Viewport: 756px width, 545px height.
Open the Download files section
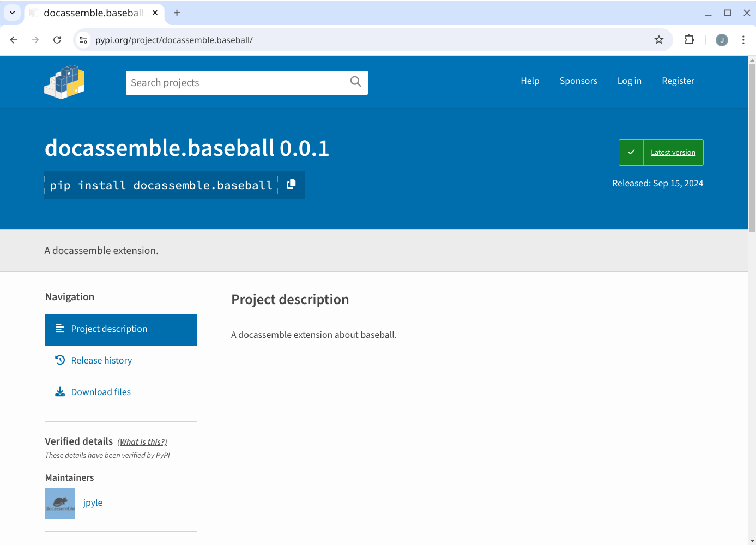coord(101,392)
